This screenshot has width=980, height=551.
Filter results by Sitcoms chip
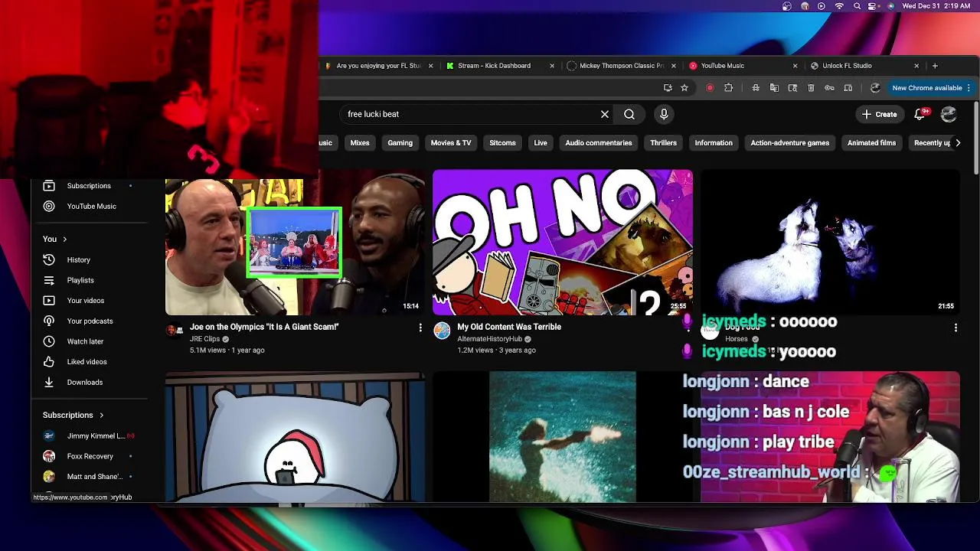[x=503, y=143]
